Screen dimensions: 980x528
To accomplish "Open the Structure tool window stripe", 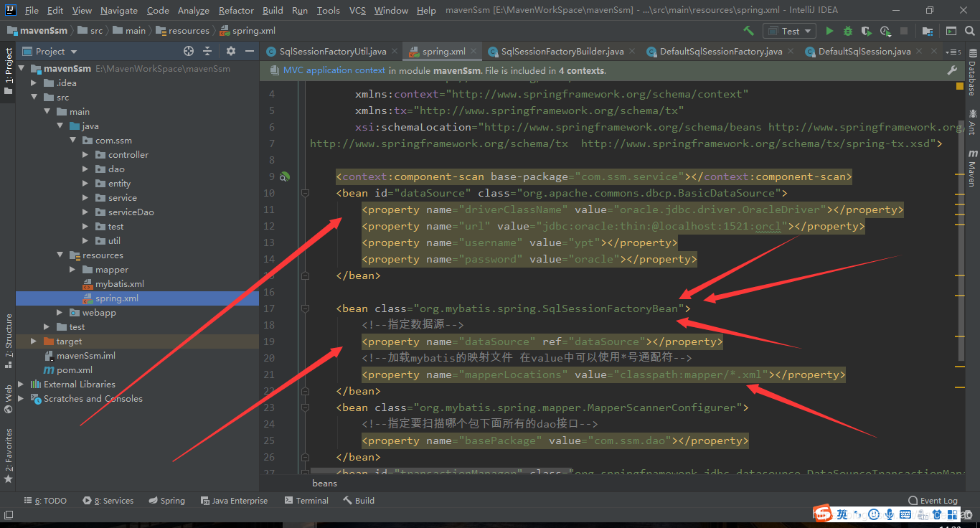I will [x=8, y=341].
